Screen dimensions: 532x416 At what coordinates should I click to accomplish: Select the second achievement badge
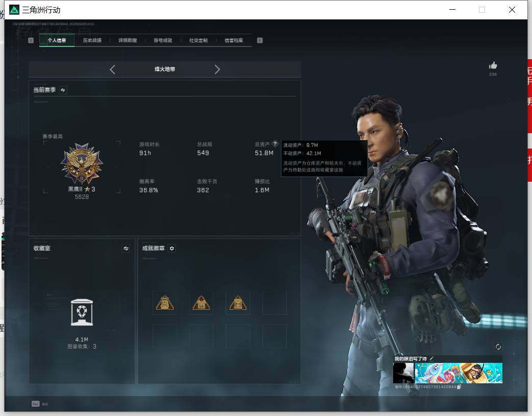(202, 303)
